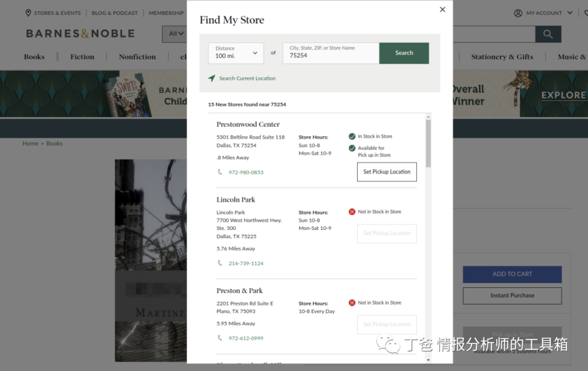Click the ADD TO CART button
This screenshot has width=588, height=371.
click(x=512, y=274)
